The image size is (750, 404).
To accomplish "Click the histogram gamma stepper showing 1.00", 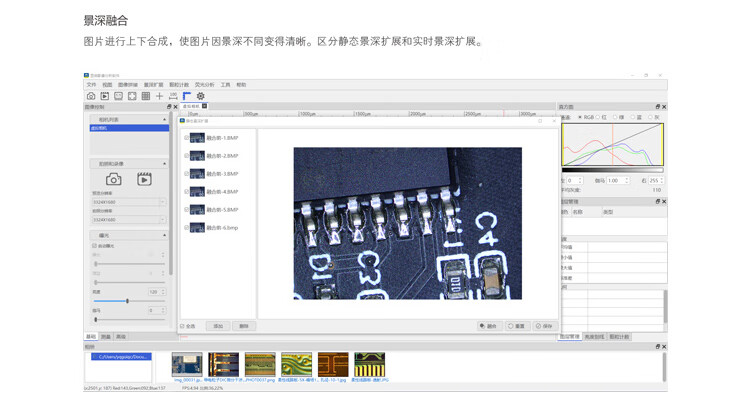I will point(618,181).
